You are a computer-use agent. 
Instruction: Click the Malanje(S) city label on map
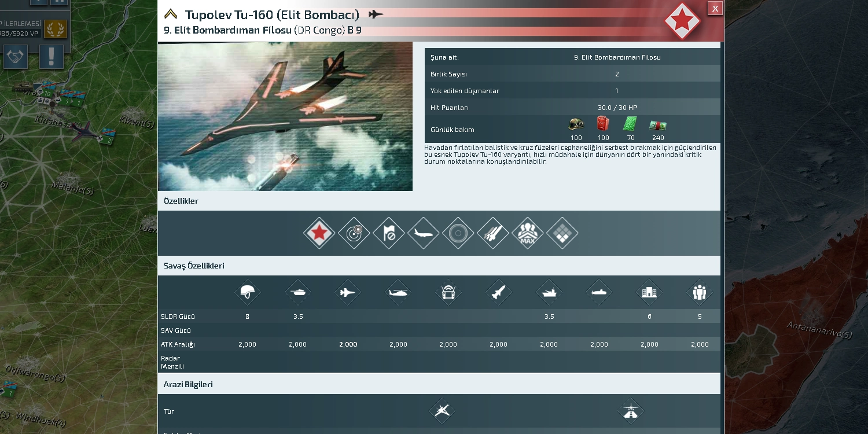pyautogui.click(x=72, y=188)
